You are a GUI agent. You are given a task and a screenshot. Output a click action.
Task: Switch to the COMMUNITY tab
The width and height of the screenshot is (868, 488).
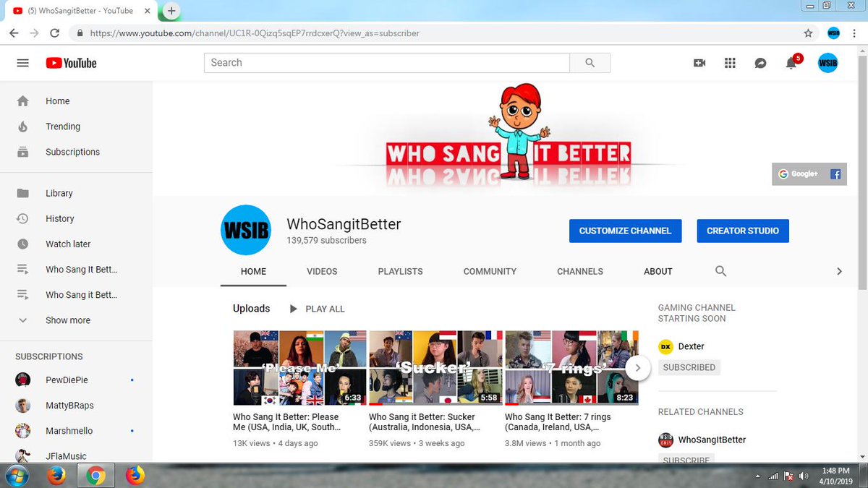pyautogui.click(x=490, y=271)
